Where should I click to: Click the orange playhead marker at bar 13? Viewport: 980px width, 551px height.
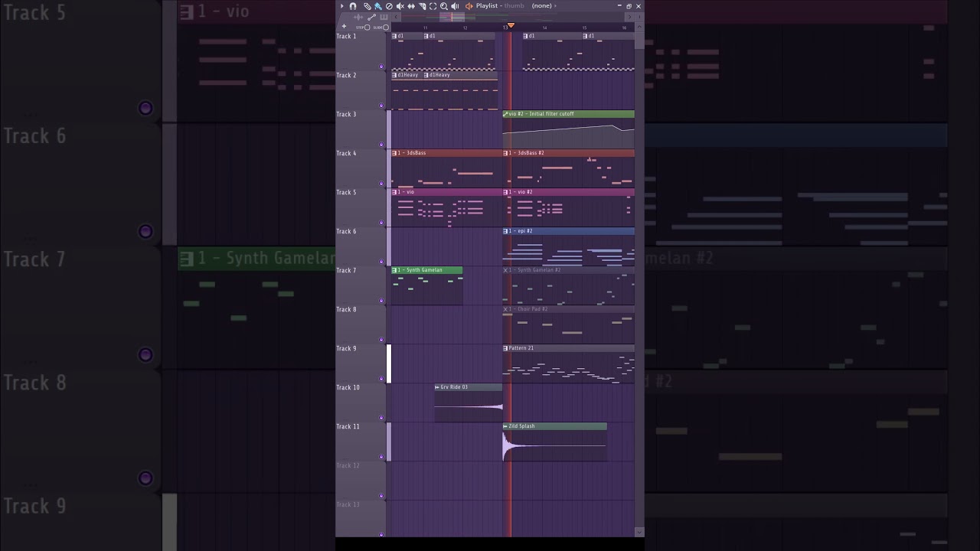coord(511,25)
